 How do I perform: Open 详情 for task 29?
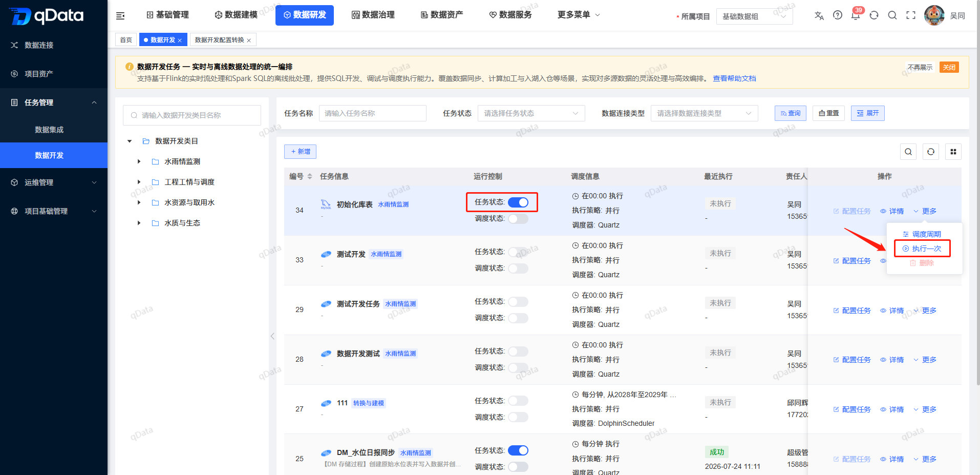click(x=892, y=311)
